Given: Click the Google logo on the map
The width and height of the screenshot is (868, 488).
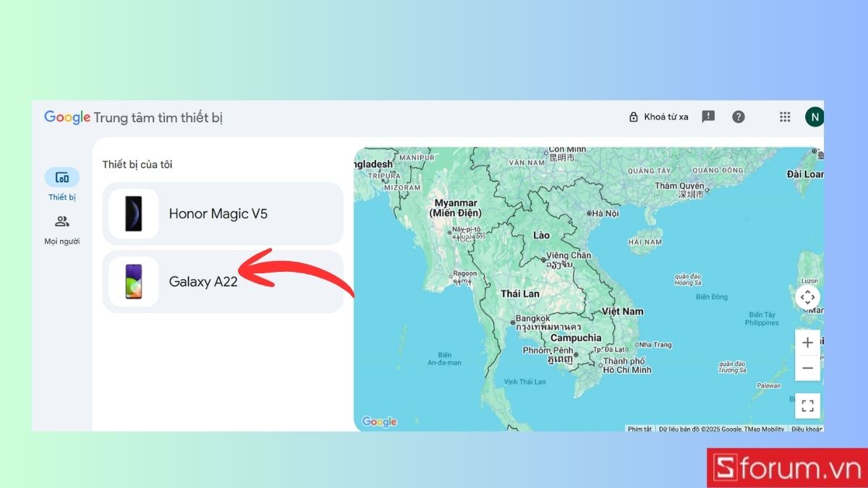Looking at the screenshot, I should tap(379, 421).
